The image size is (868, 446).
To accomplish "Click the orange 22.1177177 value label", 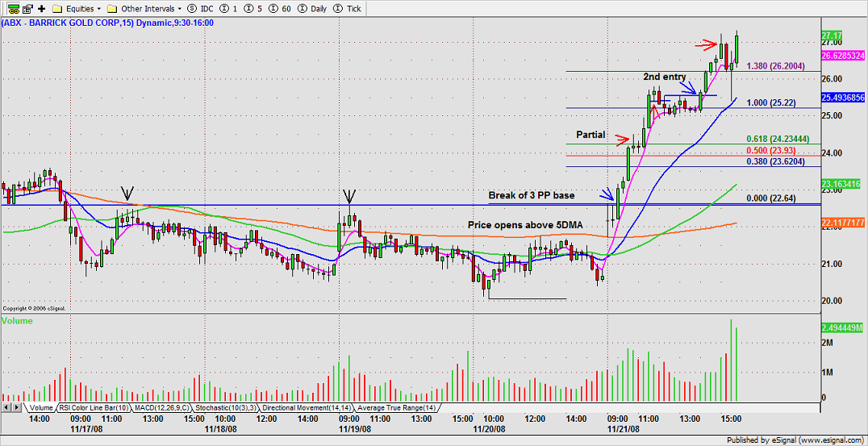I will [842, 223].
